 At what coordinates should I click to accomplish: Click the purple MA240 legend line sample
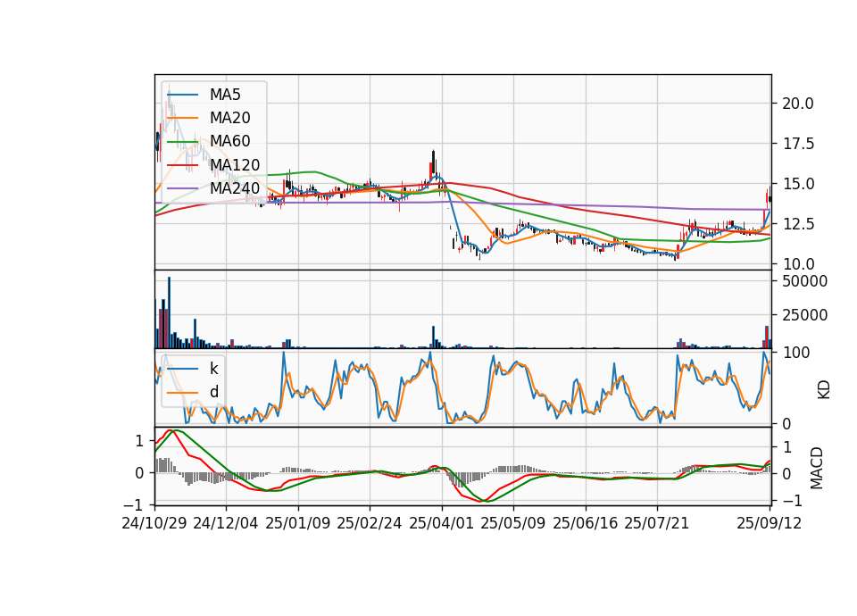182,188
